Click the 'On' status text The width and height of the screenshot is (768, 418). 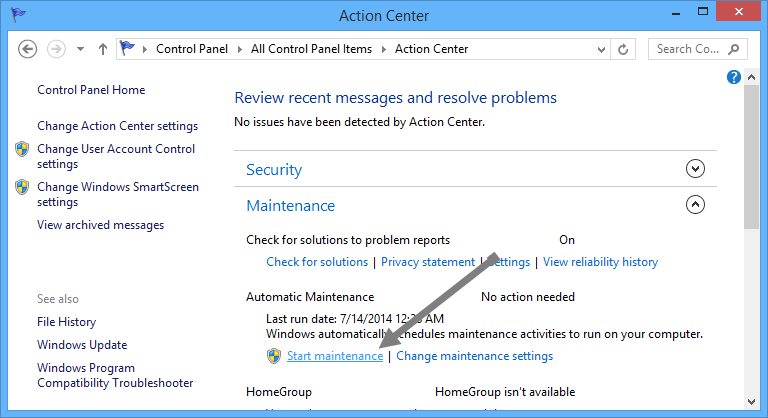coord(567,240)
